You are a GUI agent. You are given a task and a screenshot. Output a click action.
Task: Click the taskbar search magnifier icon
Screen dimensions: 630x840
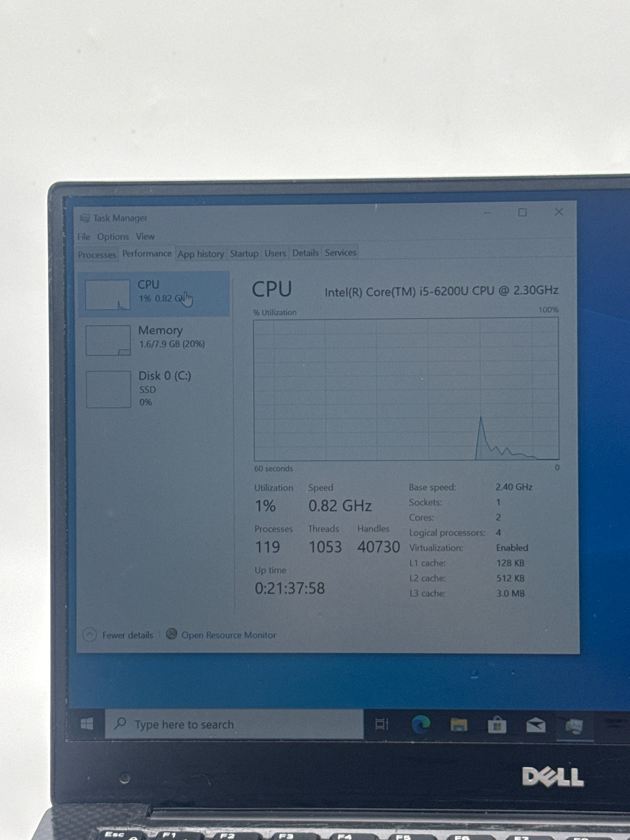click(120, 723)
